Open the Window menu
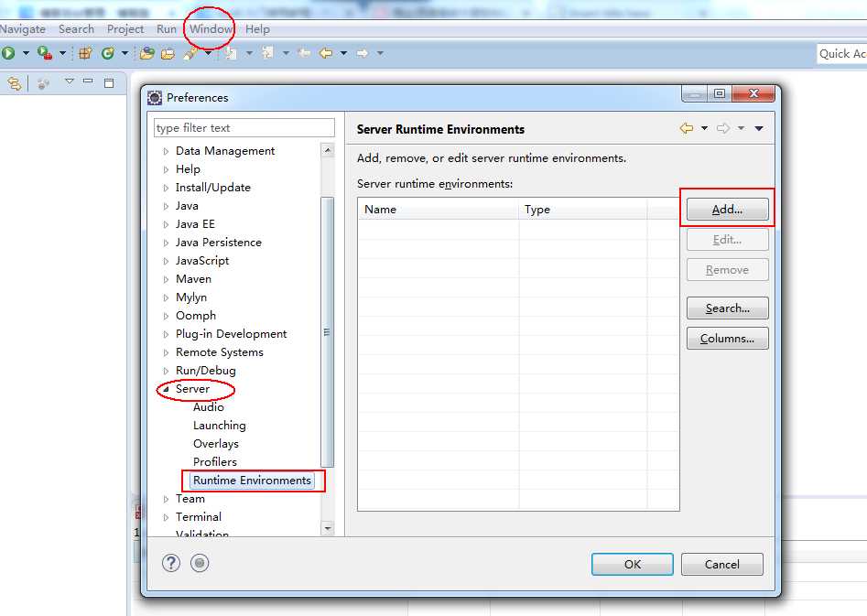 click(x=211, y=28)
